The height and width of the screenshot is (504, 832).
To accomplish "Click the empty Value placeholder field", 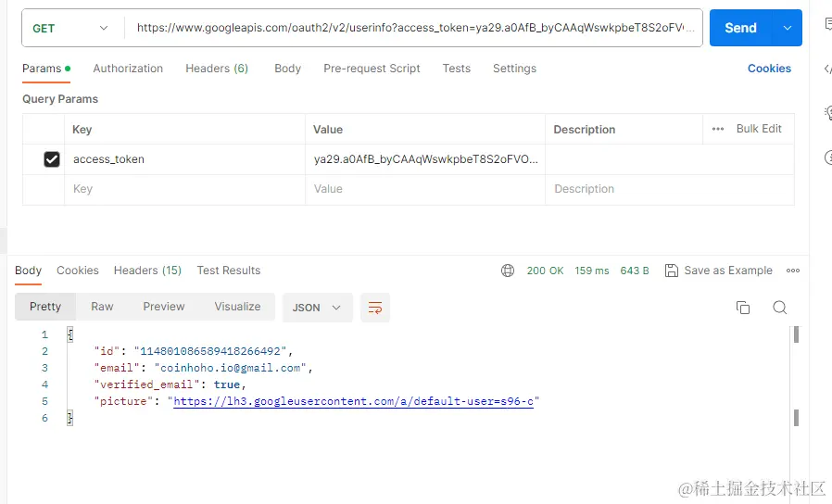I will (425, 189).
